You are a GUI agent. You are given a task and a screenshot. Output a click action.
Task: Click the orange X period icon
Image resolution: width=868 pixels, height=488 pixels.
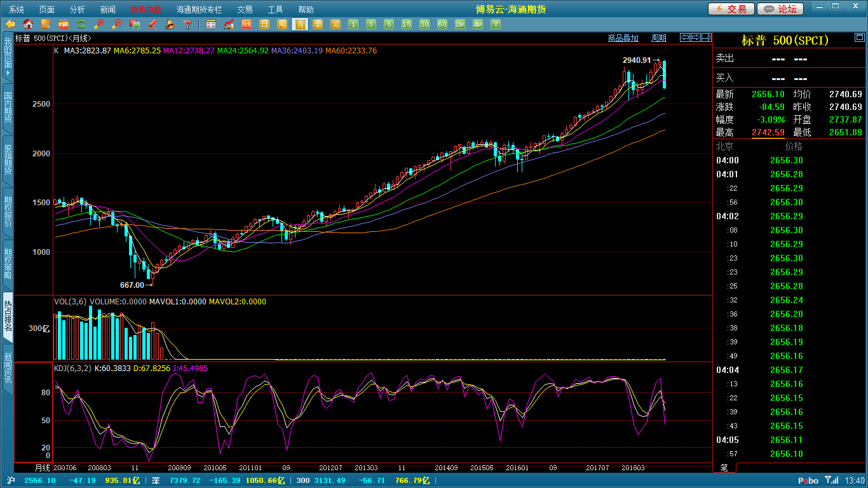[x=336, y=24]
